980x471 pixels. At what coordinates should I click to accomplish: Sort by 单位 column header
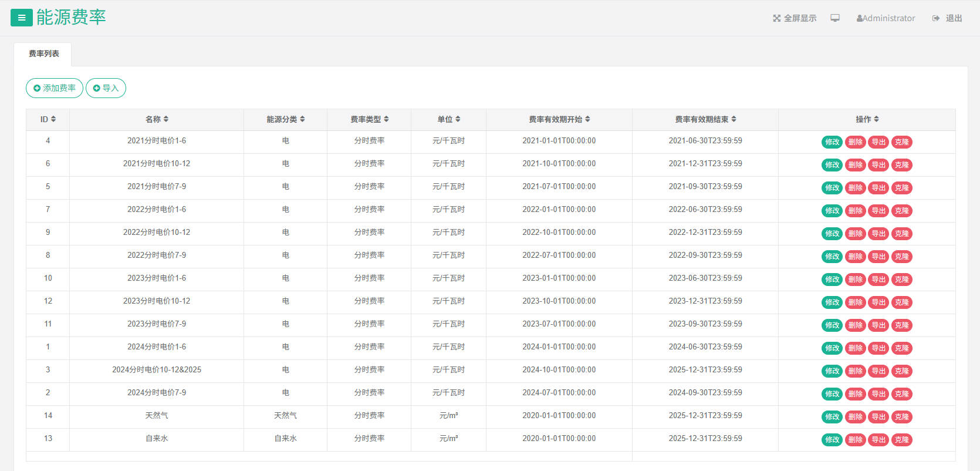448,119
